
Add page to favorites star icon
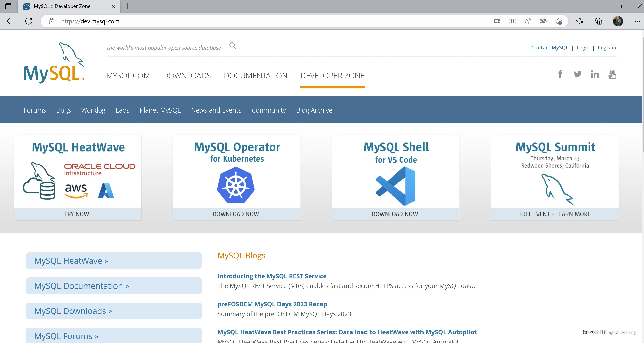coord(558,21)
